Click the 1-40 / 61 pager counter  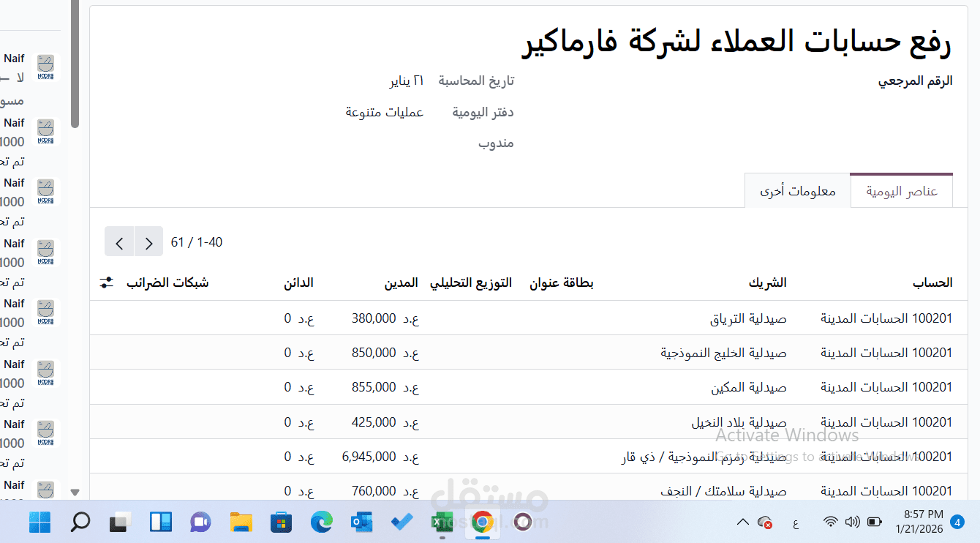coord(197,242)
